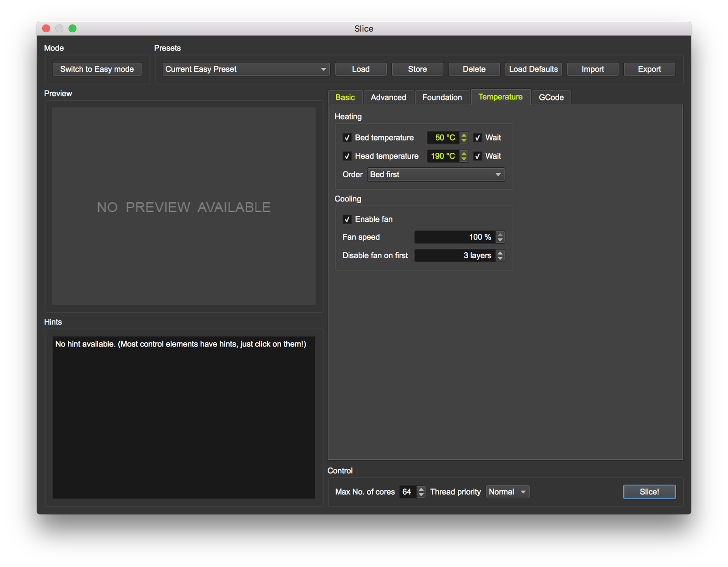728x567 pixels.
Task: Click the Fan speed 100 % field
Action: [x=455, y=237]
